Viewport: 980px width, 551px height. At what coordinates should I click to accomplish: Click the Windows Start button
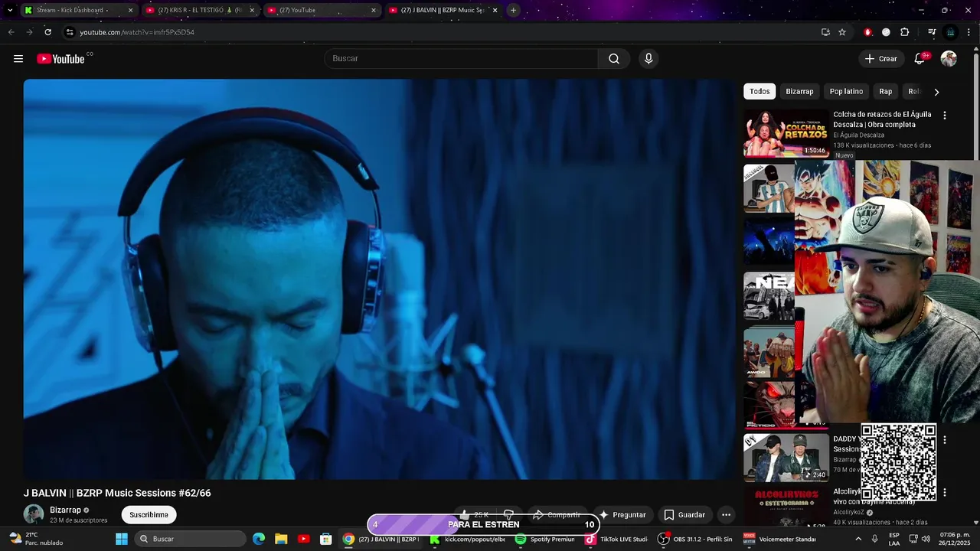122,539
